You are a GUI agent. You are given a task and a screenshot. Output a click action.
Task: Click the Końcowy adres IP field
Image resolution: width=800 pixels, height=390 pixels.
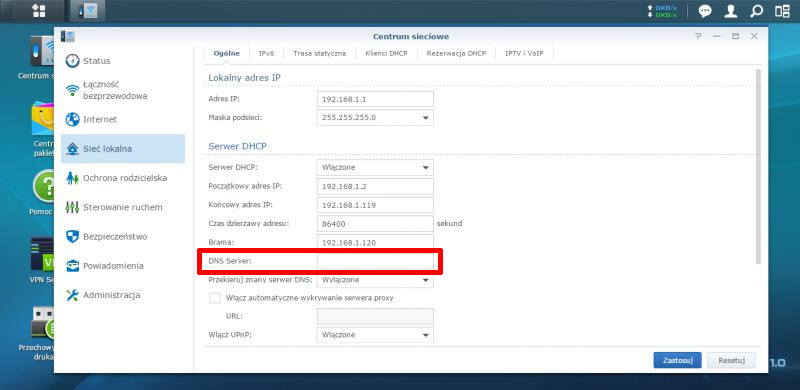click(375, 205)
